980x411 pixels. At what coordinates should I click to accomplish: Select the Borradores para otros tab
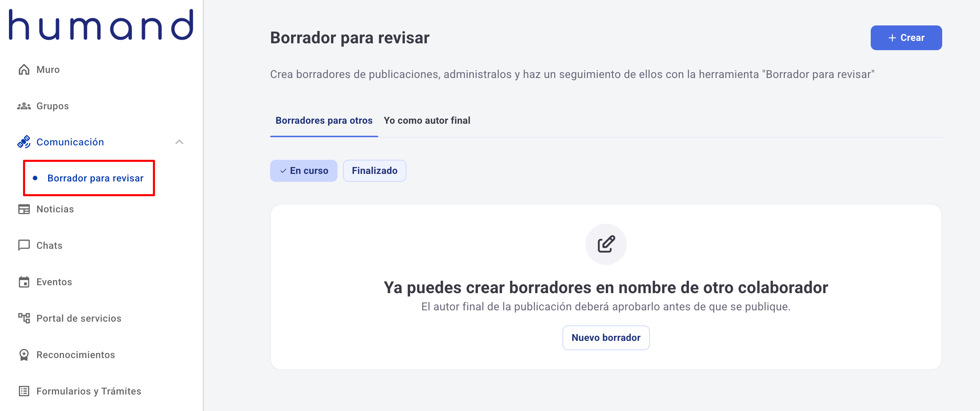tap(324, 121)
